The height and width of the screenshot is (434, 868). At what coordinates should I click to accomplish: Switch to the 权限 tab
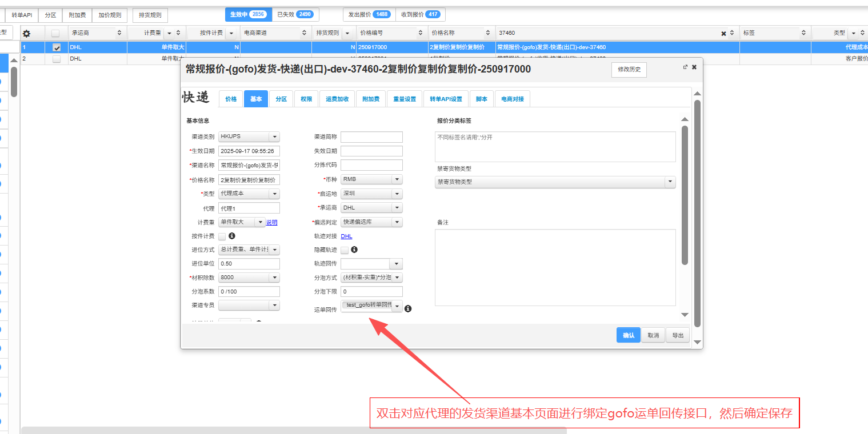tap(306, 99)
